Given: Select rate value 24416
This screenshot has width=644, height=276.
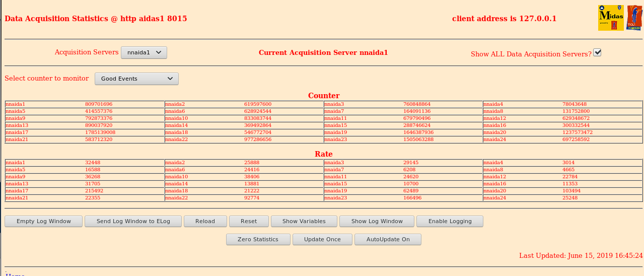Looking at the screenshot, I should 252,170.
